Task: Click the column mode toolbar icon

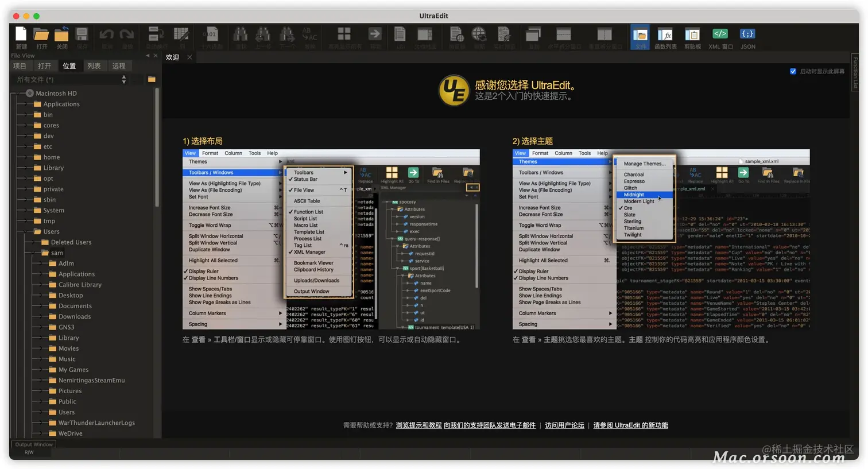Action: click(x=182, y=34)
